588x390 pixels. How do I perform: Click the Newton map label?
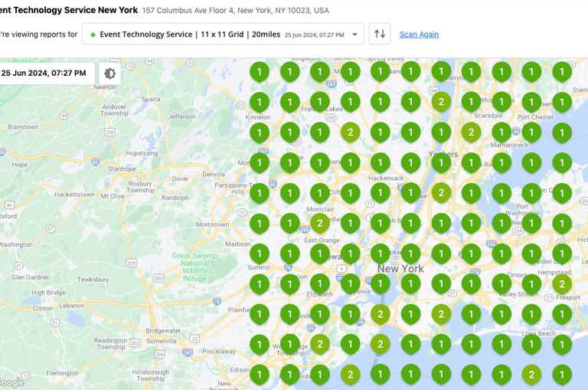[105, 87]
